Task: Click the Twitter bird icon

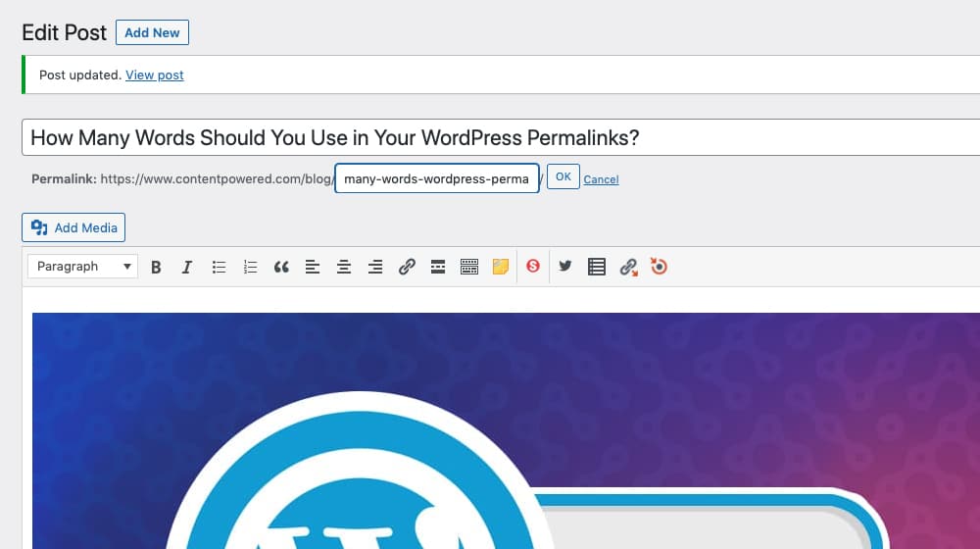Action: click(565, 267)
